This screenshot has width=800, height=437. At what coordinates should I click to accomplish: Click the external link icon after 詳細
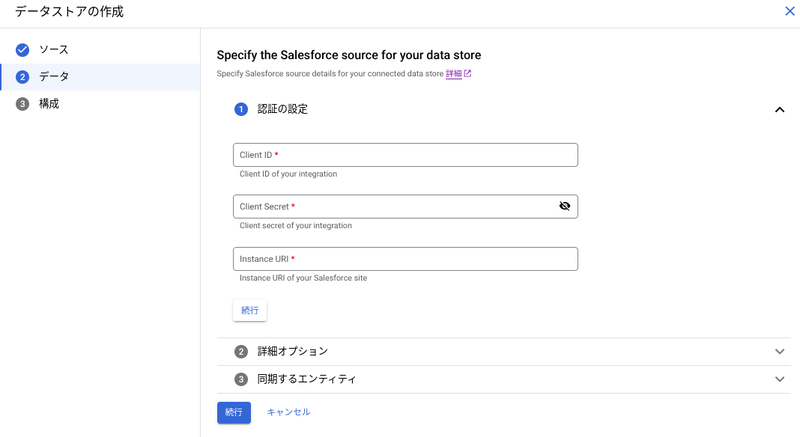pyautogui.click(x=467, y=73)
